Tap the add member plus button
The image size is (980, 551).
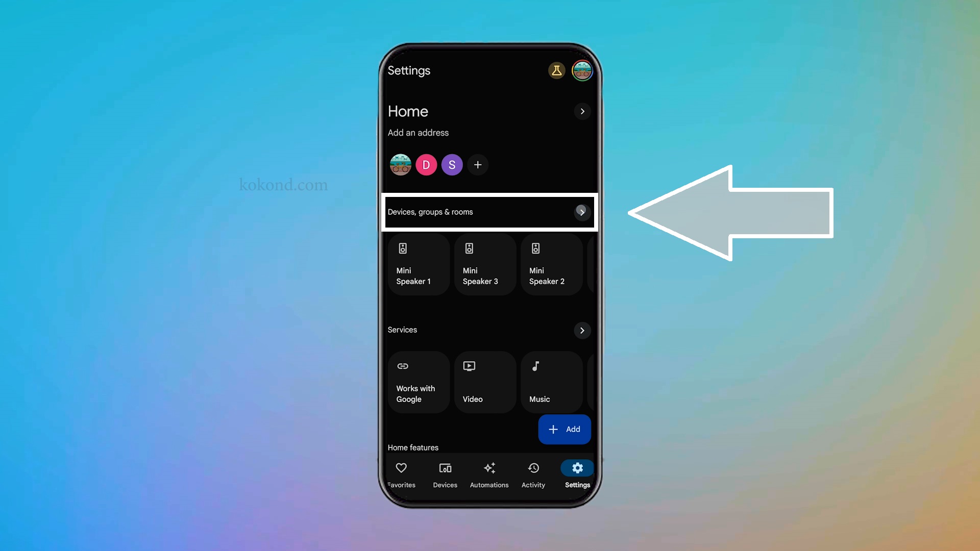coord(478,165)
